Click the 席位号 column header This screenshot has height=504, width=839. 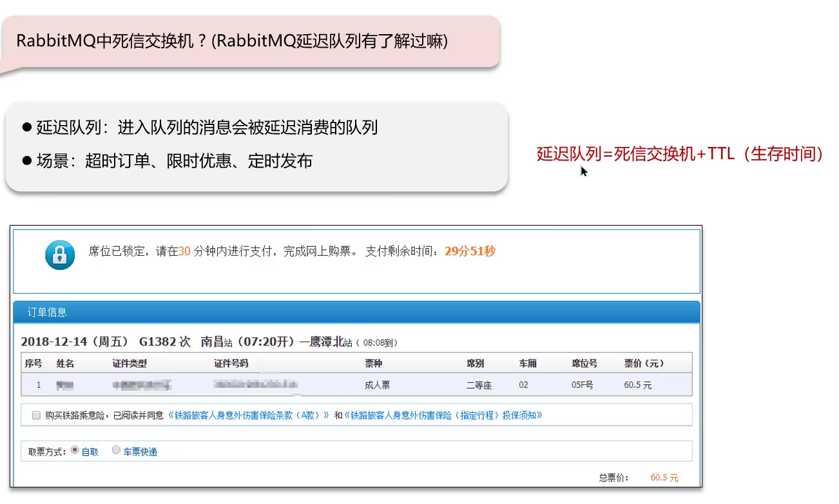584,363
